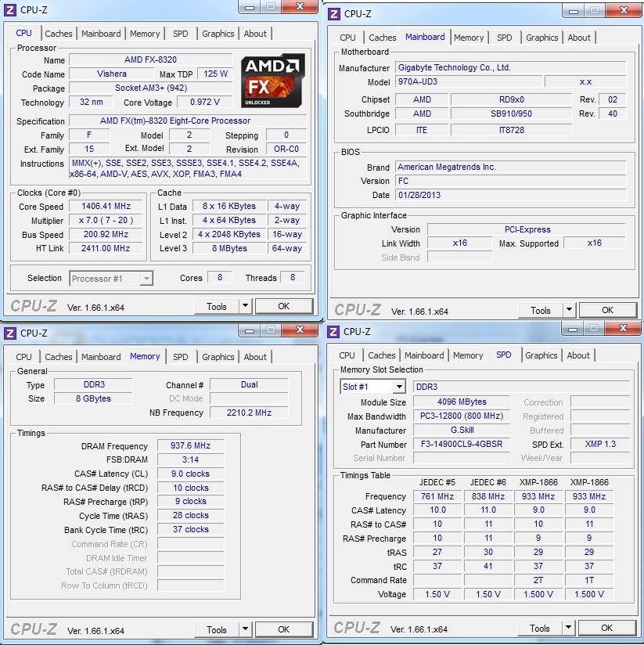Select Caches tab in the SPD window
Image resolution: width=644 pixels, height=645 pixels.
pos(382,355)
